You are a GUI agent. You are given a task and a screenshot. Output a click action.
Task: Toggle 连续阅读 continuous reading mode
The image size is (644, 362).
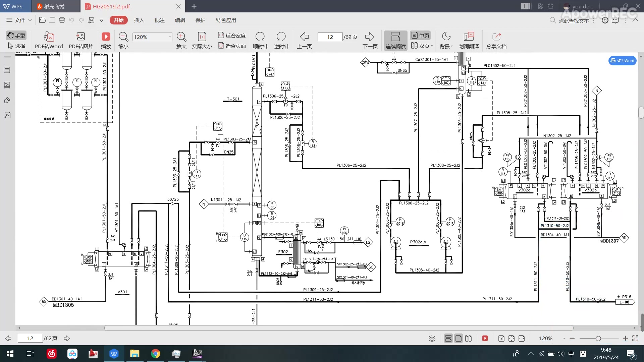point(396,40)
